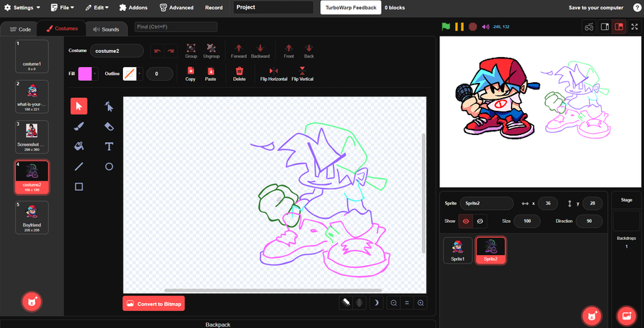Open the Edit dropdown menu
644x328 pixels.
coord(97,7)
